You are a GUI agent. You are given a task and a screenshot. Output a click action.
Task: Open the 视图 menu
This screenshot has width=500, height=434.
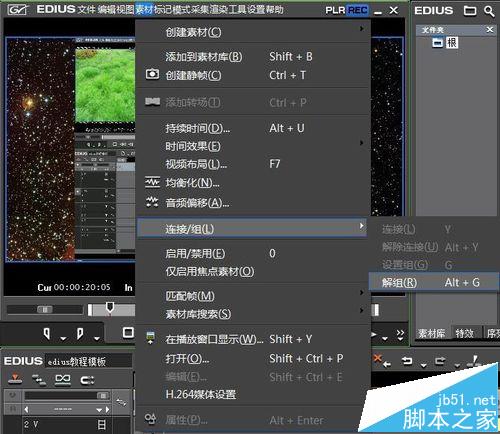pyautogui.click(x=125, y=9)
